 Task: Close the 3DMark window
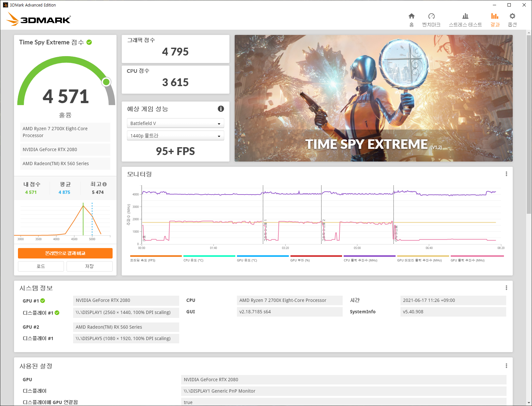524,5
